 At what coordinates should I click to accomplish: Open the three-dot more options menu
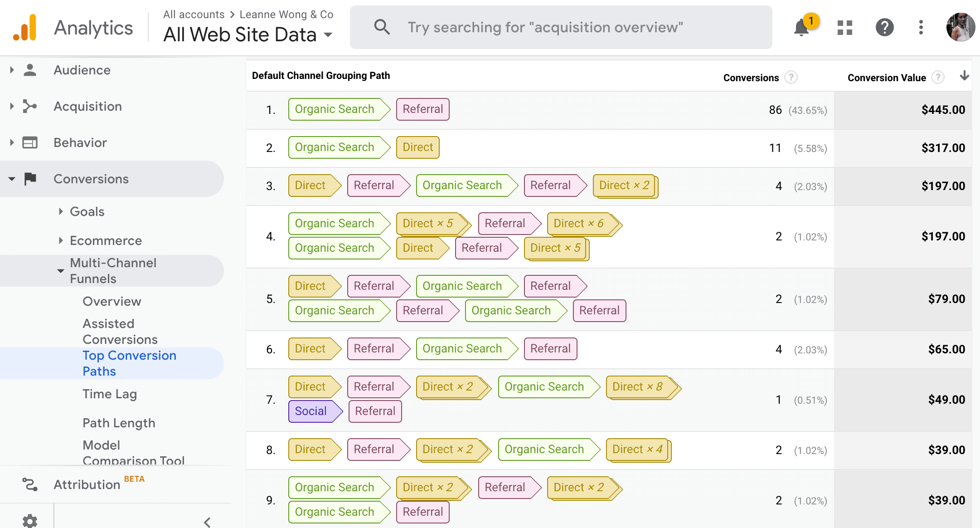(921, 28)
